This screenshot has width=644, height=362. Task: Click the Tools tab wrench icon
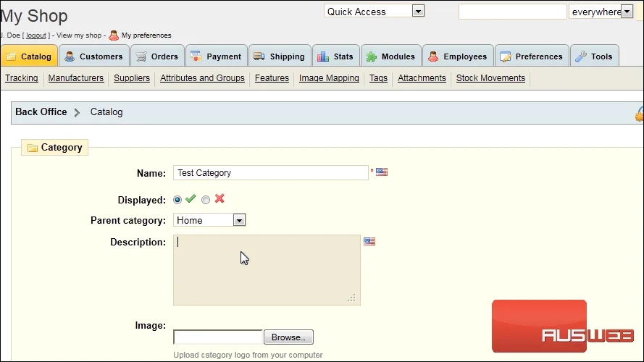point(581,56)
